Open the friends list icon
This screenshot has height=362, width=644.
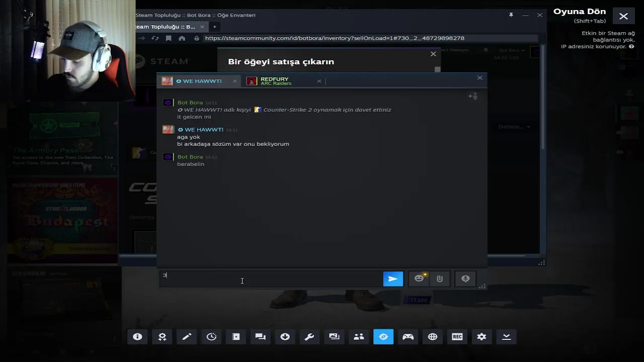pyautogui.click(x=359, y=337)
